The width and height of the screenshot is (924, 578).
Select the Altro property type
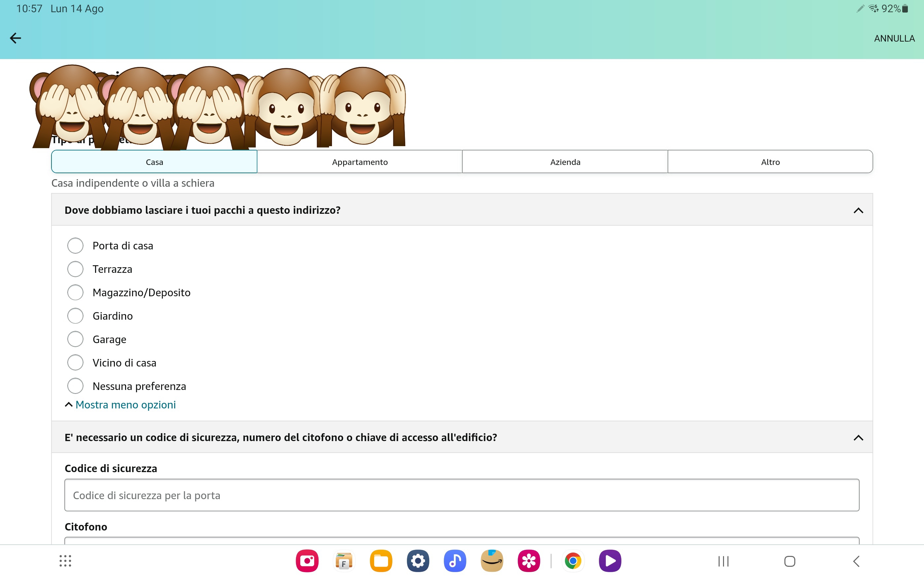770,162
